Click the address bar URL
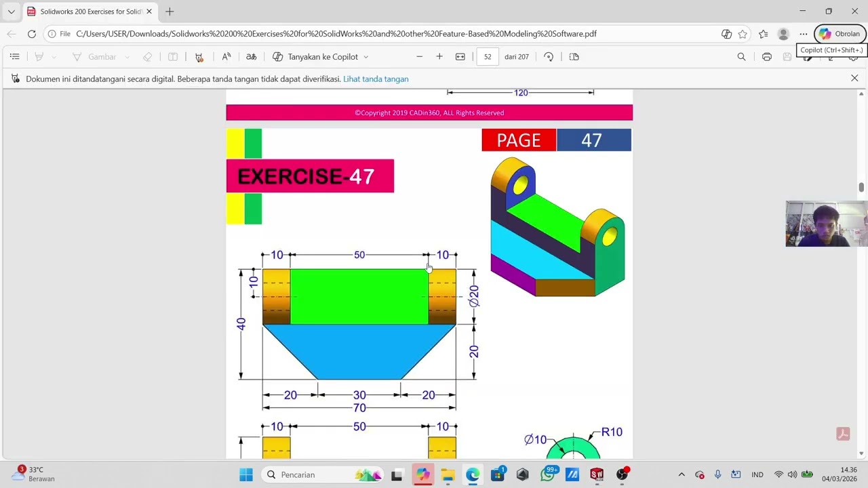Screen dimensions: 868x488 (x=336, y=34)
